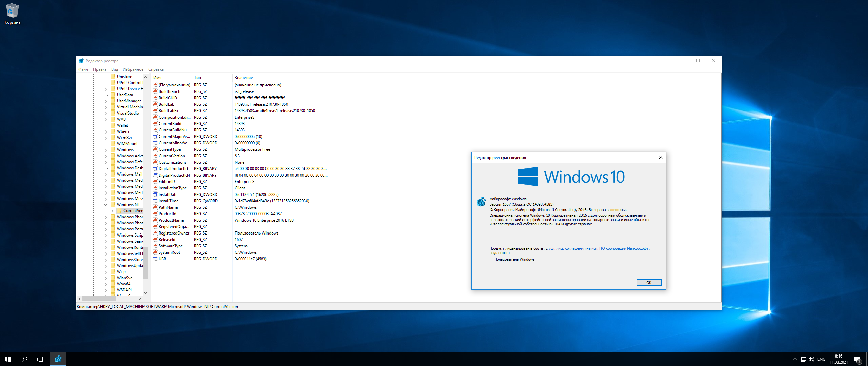Screen dimensions: 868x366
Task: Open the Microsoft license terms link
Action: coord(598,248)
